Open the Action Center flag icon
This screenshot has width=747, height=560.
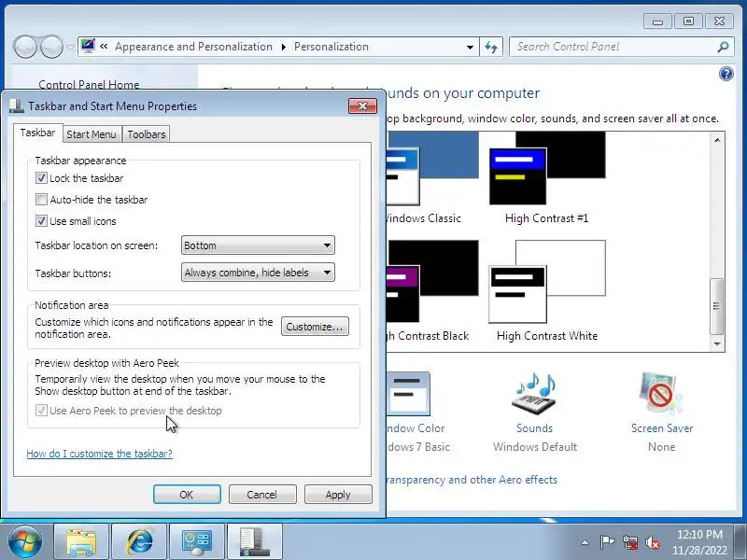coord(607,542)
